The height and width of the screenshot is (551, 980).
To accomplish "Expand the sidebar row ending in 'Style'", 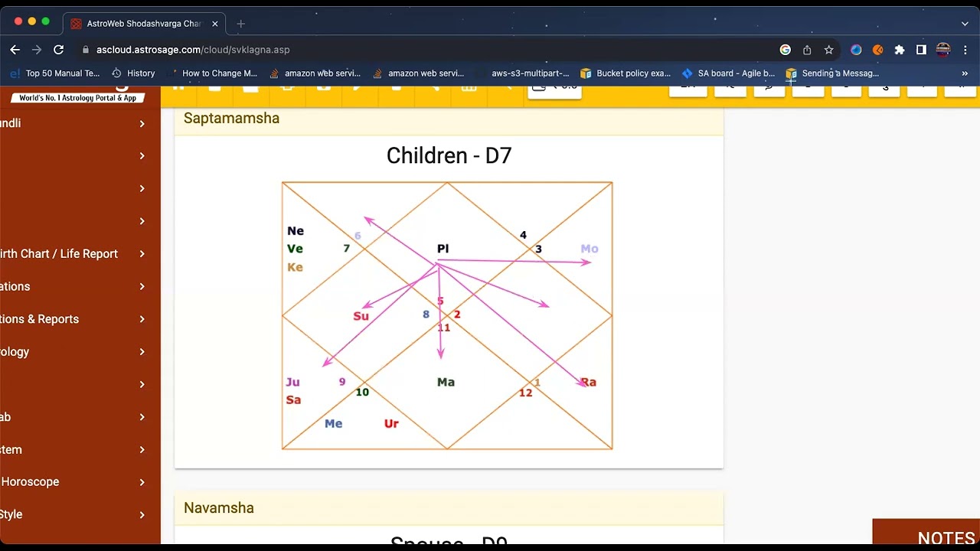I will coord(80,515).
